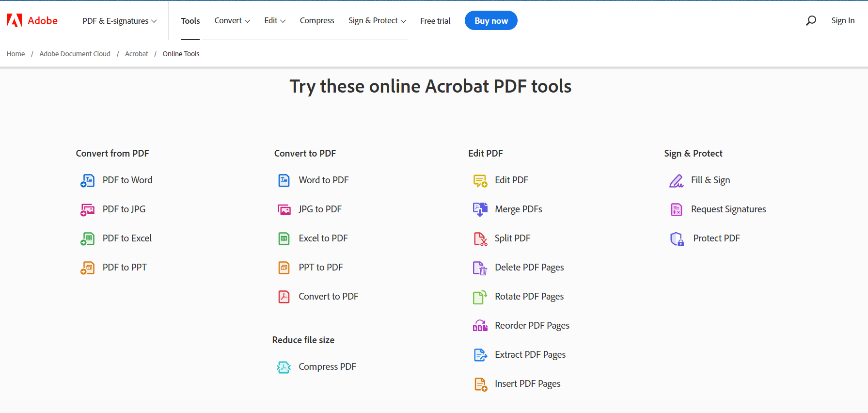Click the Reorder PDF Pages icon
Image resolution: width=868 pixels, height=413 pixels.
point(480,325)
